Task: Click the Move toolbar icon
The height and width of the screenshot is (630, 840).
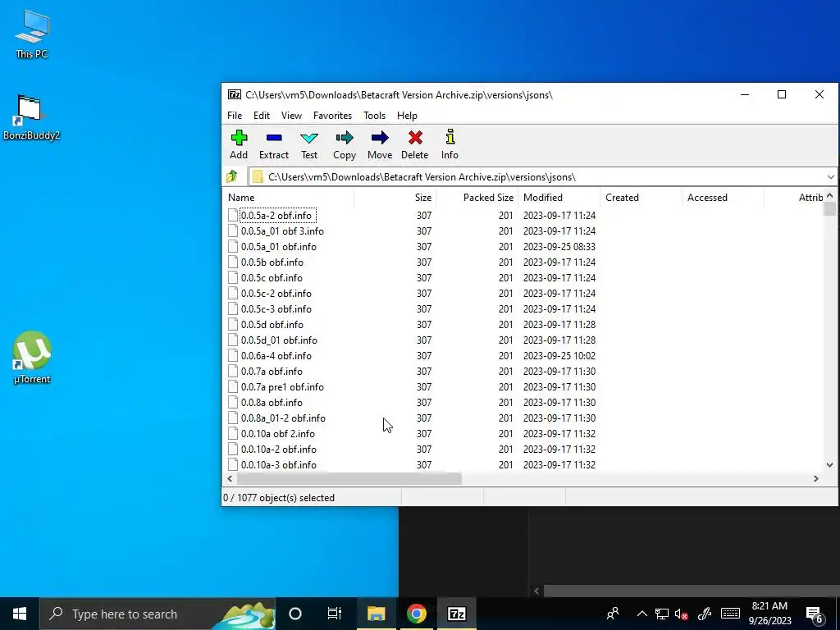Action: pos(380,138)
